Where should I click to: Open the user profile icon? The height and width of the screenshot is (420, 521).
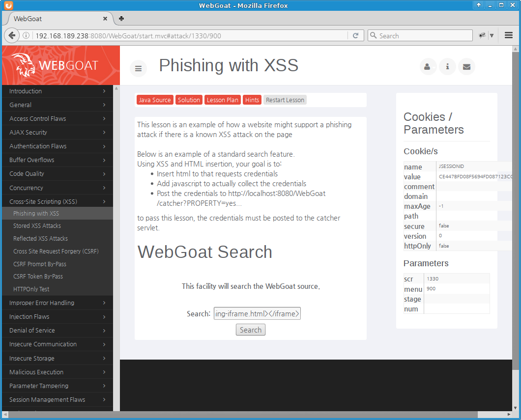428,67
